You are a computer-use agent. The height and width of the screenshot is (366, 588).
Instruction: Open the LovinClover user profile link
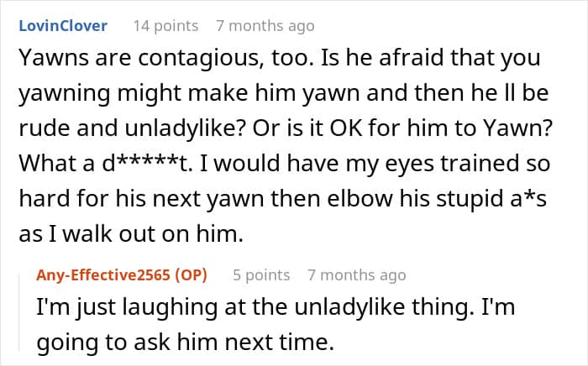click(63, 26)
